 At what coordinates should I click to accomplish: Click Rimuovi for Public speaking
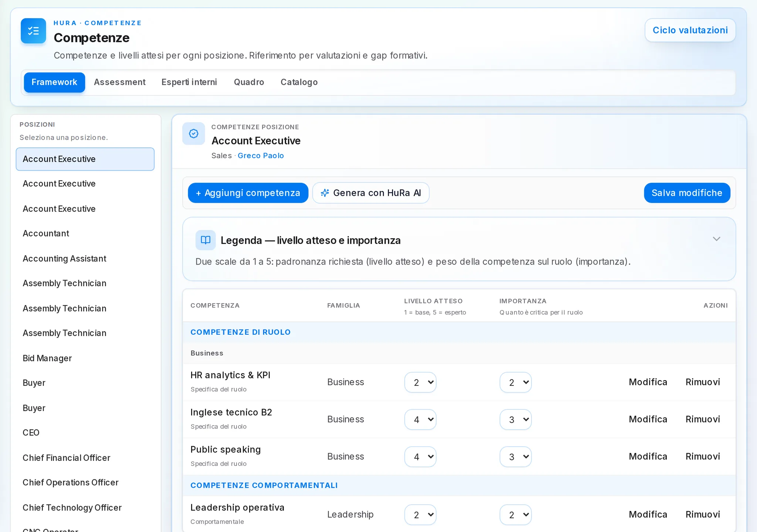(x=703, y=457)
